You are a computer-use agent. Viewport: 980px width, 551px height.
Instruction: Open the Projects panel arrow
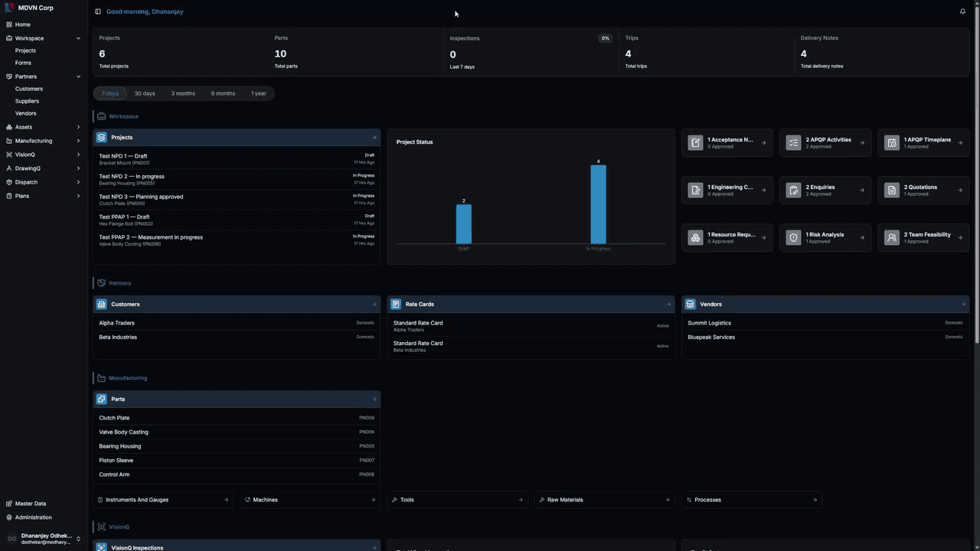coord(374,138)
